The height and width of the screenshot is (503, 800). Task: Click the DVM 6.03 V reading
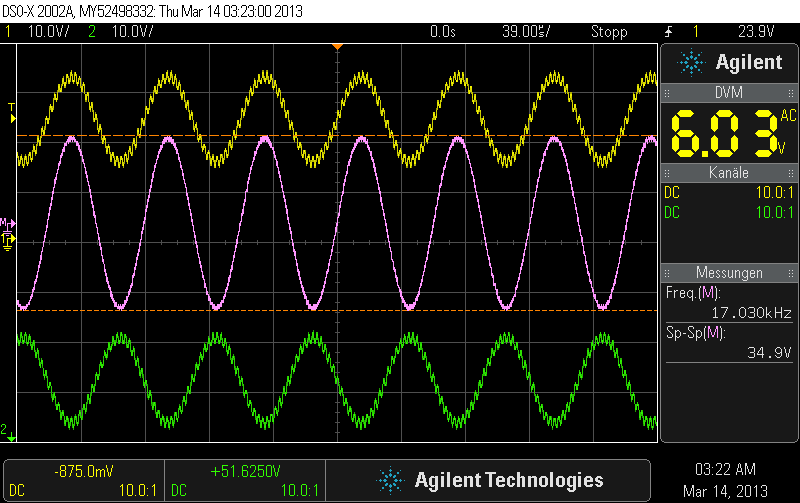click(723, 134)
